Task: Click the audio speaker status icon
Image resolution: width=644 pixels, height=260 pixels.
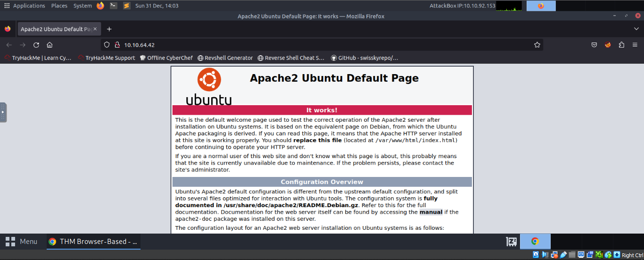Action: point(545,255)
